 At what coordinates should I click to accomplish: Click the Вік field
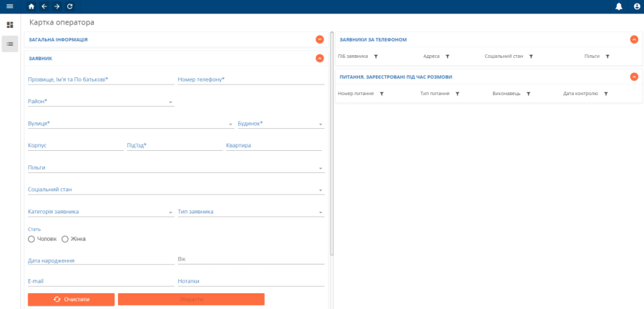click(x=251, y=260)
